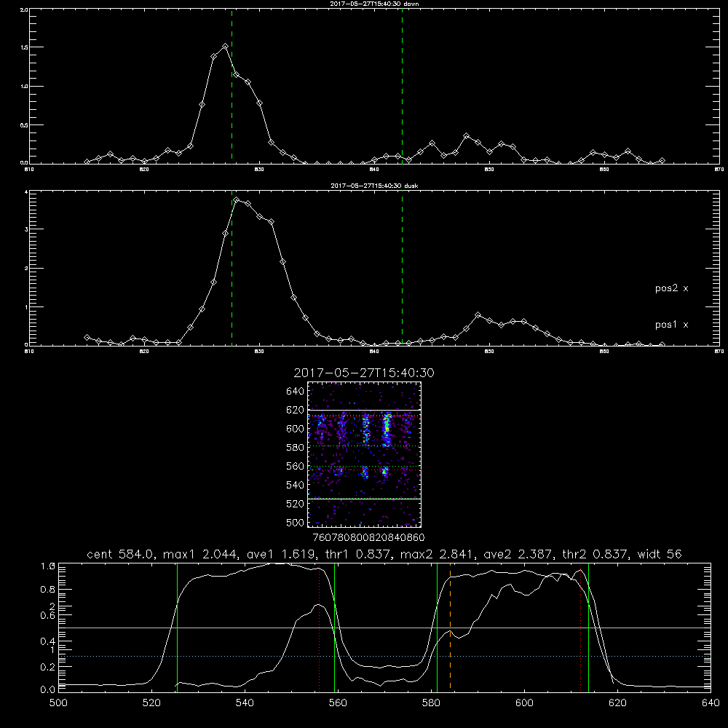The width and height of the screenshot is (728, 728).
Task: Click dusk plot y-axis label '3'
Action: (x=26, y=229)
